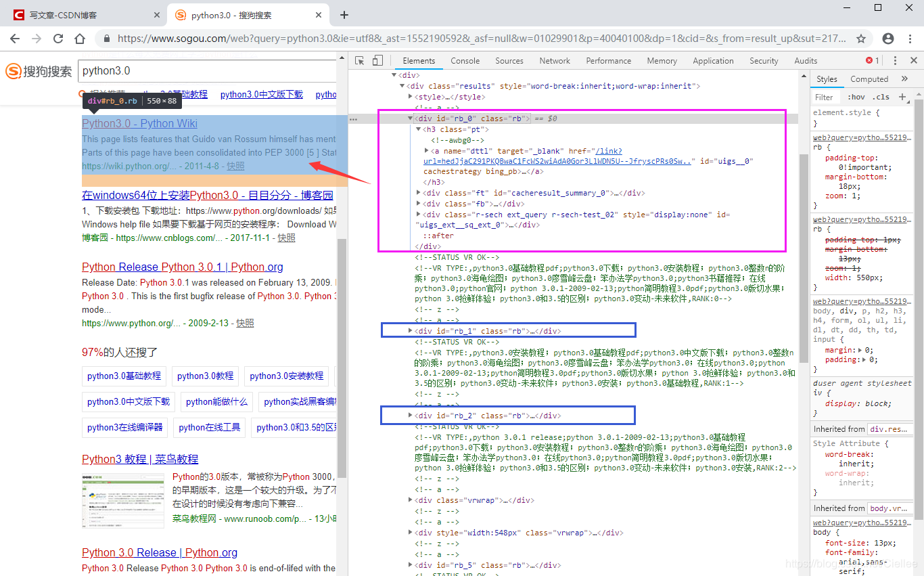Open Chrome three-dot menu

910,39
